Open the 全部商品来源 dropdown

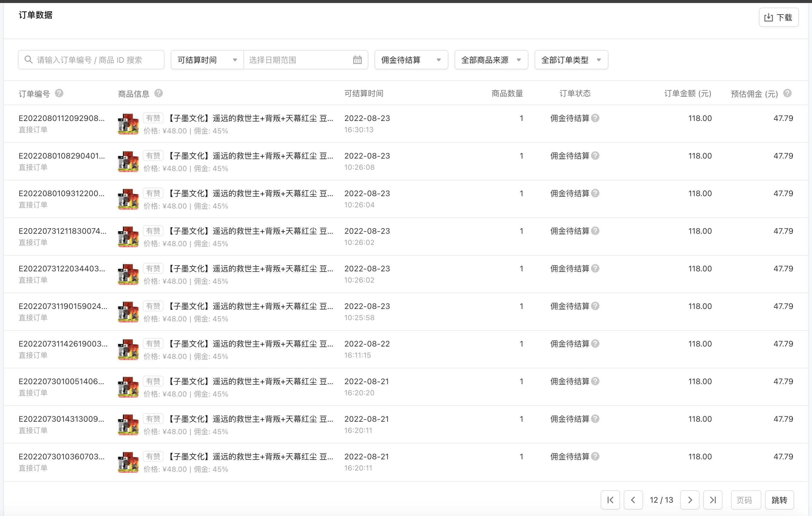coord(491,60)
